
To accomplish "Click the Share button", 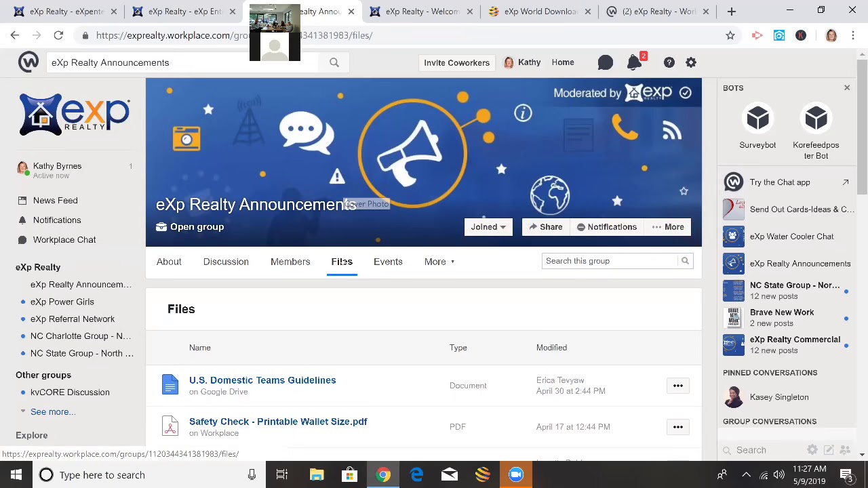I will tap(546, 227).
